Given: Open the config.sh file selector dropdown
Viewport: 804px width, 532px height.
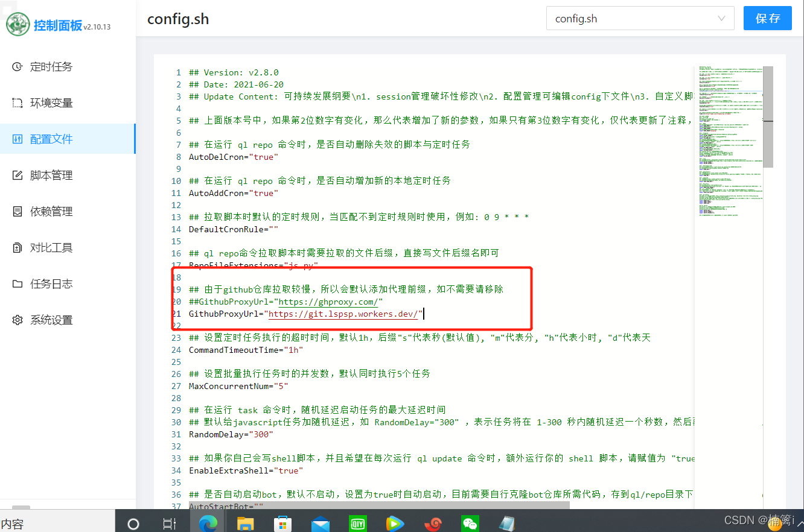Looking at the screenshot, I should tap(640, 19).
